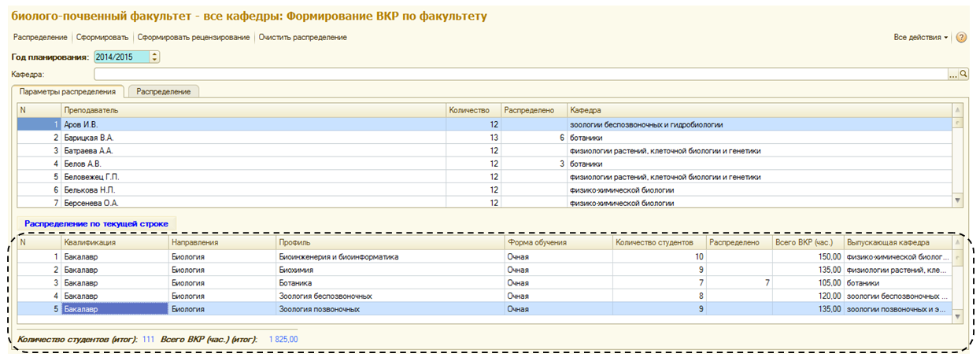Click the Квалификация column header
Viewport: 980px width, 357px height.
point(115,243)
